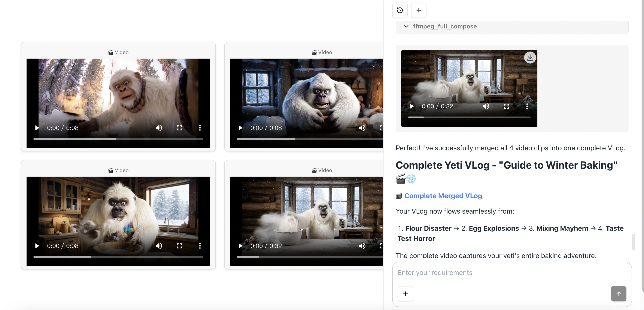Viewport: 644px width, 310px height.
Task: Fullscreen the chat panel merged video
Action: tap(507, 106)
